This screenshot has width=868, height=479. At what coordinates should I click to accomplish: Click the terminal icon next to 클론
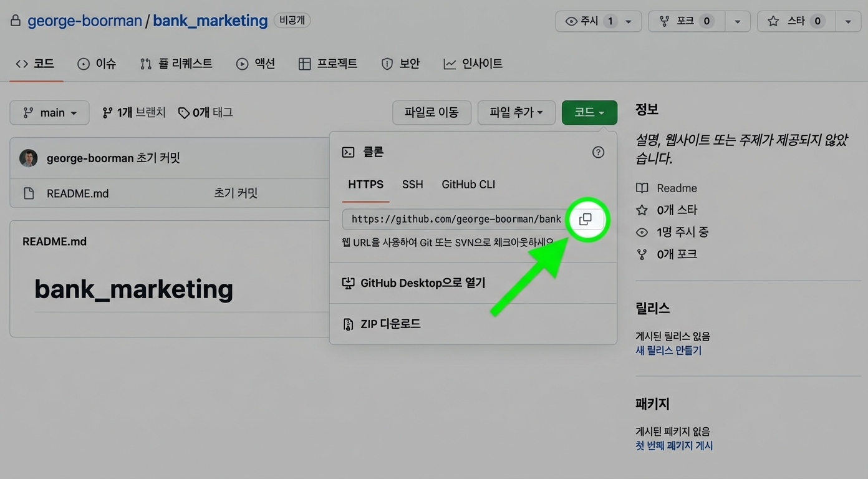coord(348,152)
